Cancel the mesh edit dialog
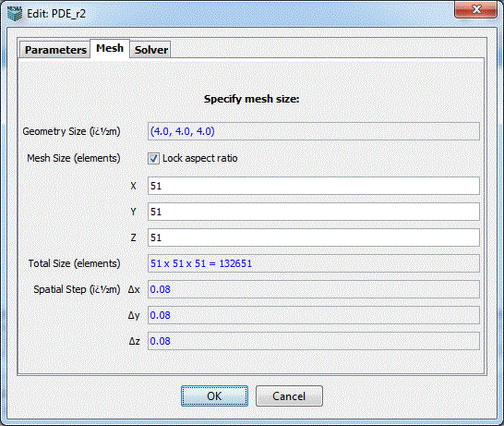504x426 pixels. click(x=289, y=396)
